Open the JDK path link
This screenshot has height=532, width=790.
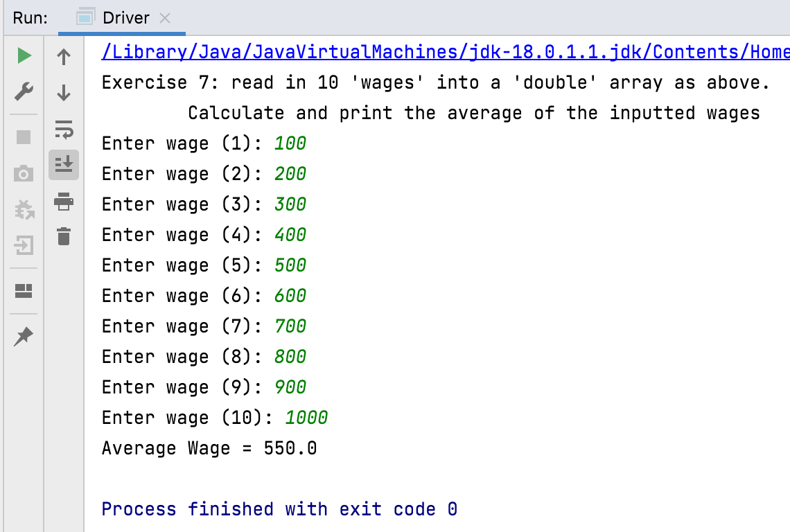point(445,52)
